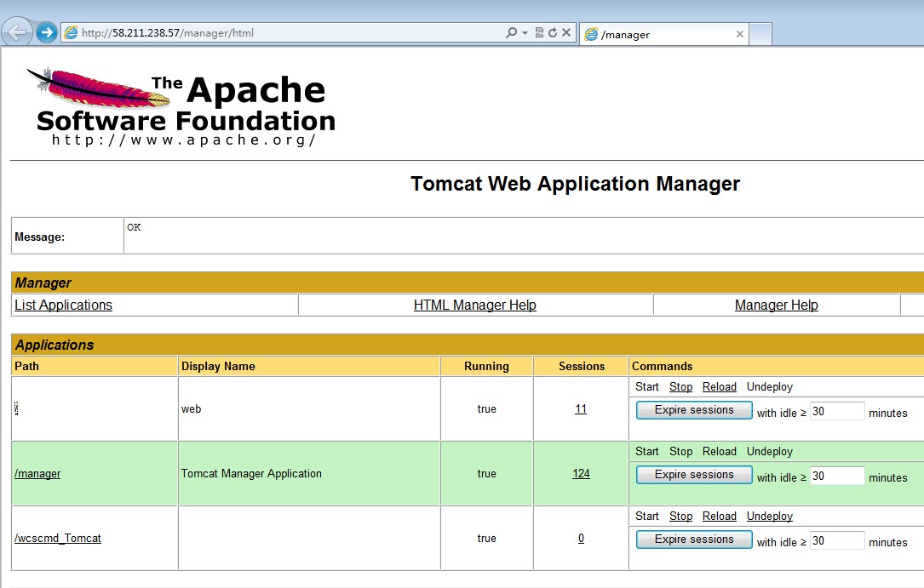Click the 'Display Name' column header
924x588 pixels.
(309, 366)
